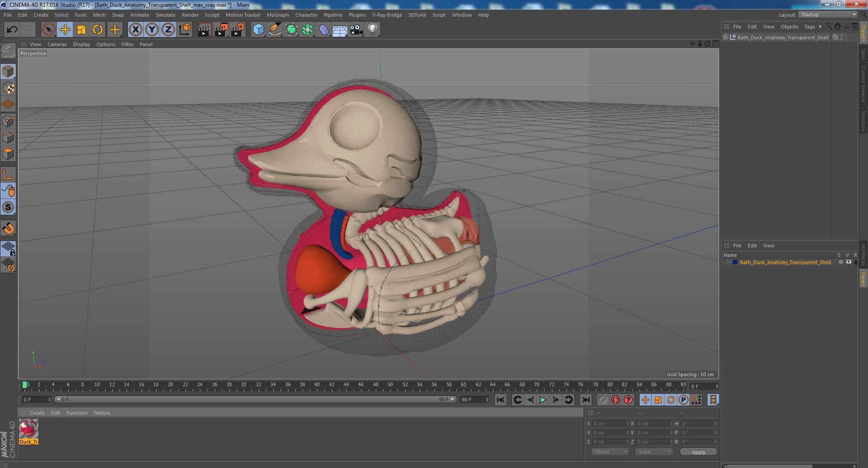Select the Rotate tool
The width and height of the screenshot is (868, 468).
tap(98, 30)
